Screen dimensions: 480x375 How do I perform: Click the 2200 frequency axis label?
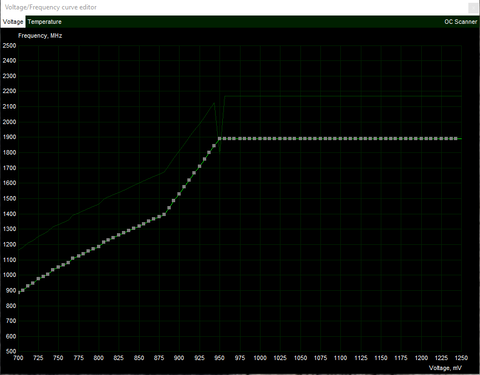click(9, 91)
